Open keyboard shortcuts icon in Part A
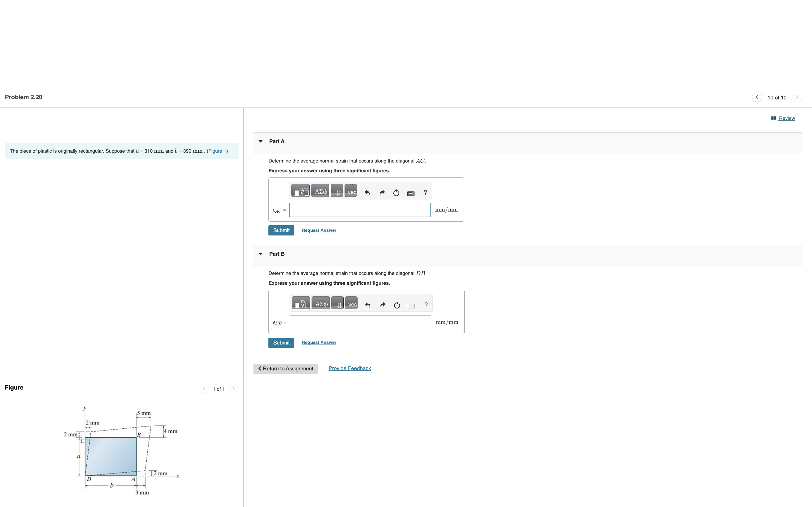 tap(411, 193)
